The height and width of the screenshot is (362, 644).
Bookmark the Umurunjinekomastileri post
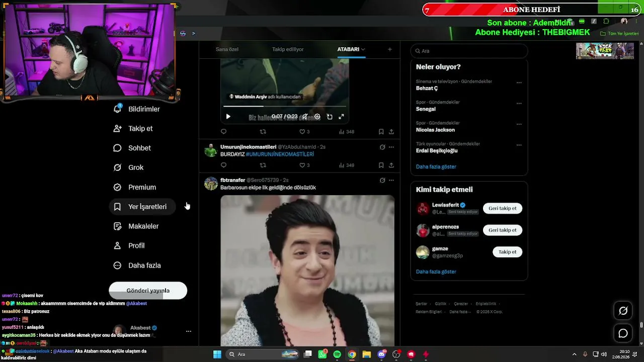pyautogui.click(x=381, y=165)
